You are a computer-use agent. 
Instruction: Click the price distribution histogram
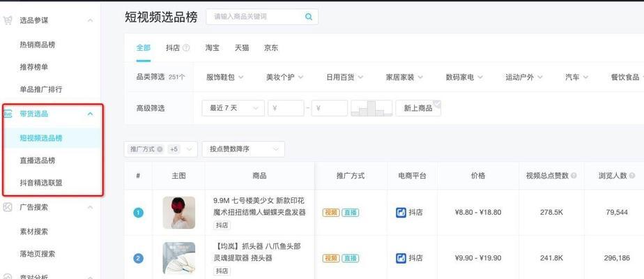371,108
